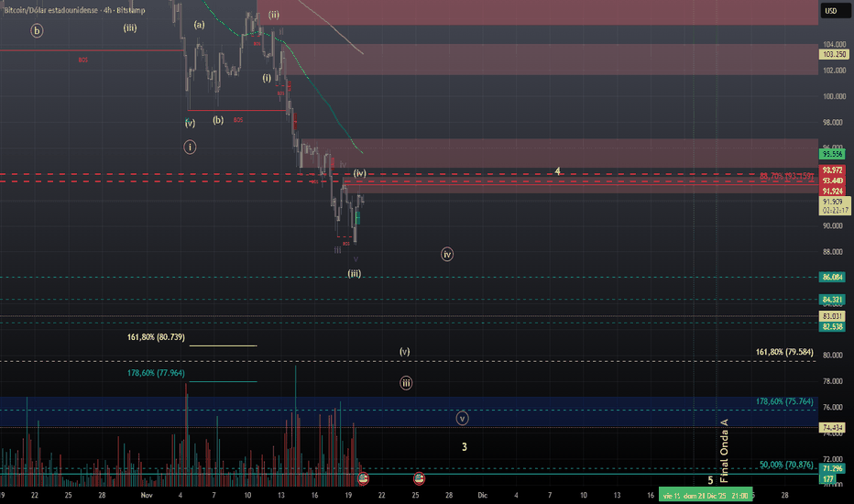This screenshot has height=504, width=854.
Task: Click the green 95.556 price label
Action: point(832,154)
